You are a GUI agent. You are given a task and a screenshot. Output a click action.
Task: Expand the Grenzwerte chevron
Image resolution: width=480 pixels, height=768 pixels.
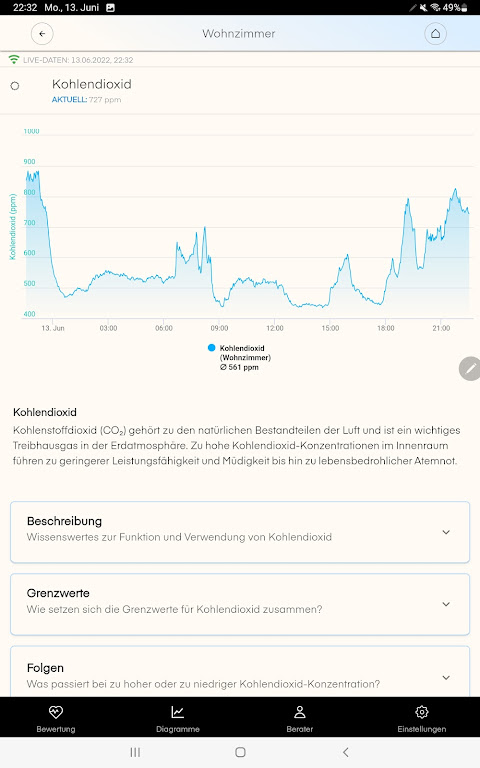[446, 604]
